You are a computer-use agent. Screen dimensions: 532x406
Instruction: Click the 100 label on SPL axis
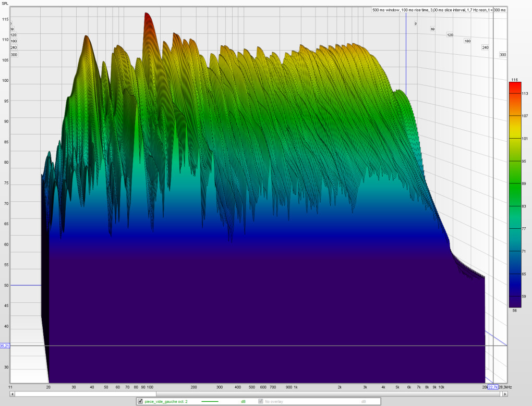(x=5, y=81)
